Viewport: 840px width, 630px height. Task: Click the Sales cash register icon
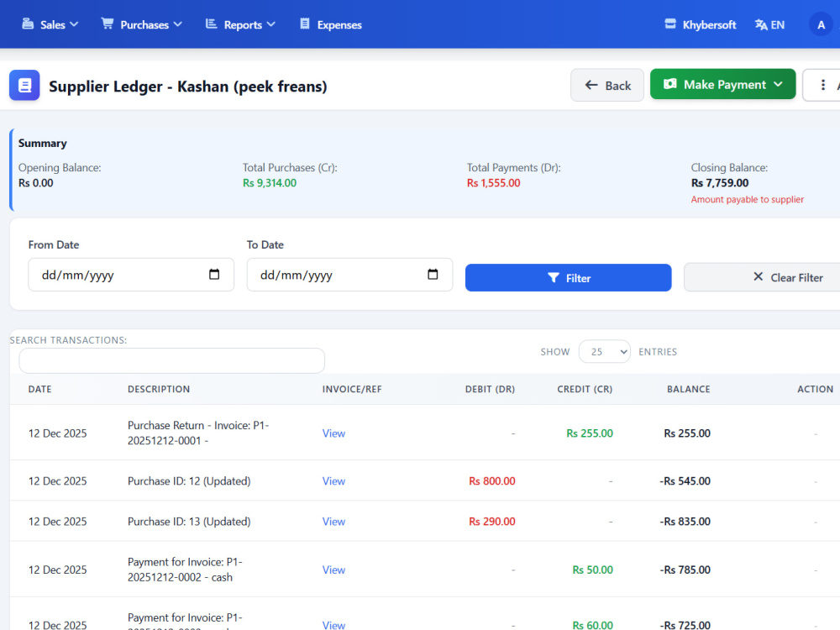(28, 24)
